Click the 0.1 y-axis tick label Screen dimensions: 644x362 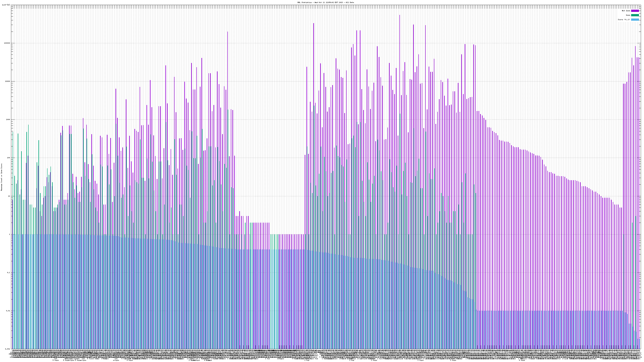(9, 273)
